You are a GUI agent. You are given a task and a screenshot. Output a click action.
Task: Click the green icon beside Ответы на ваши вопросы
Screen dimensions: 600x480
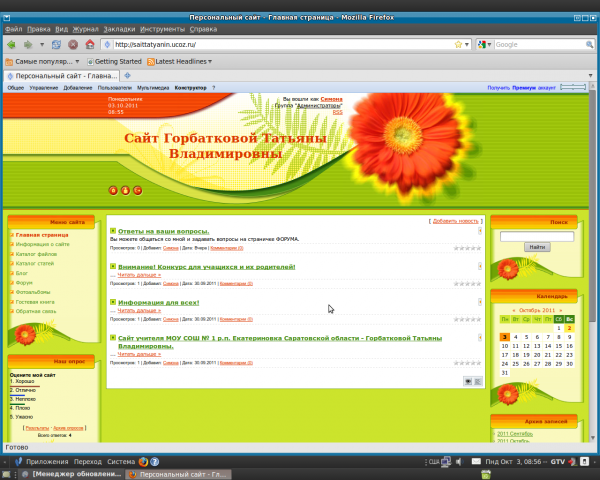(113, 230)
